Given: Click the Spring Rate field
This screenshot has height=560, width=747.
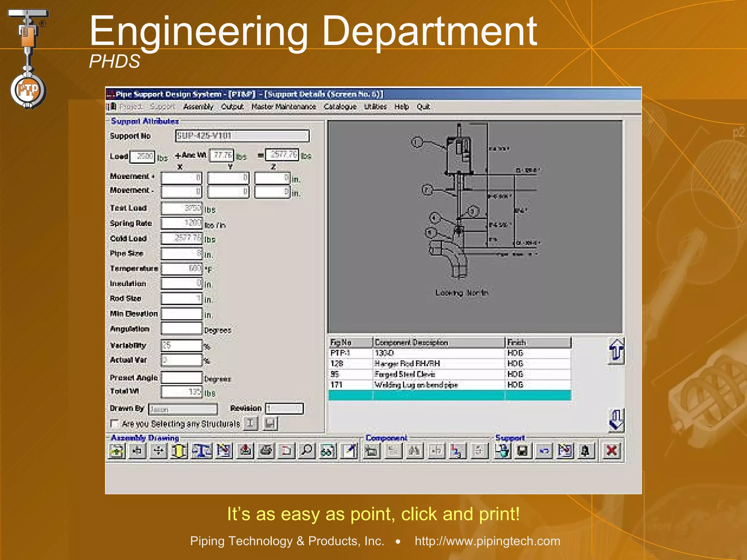Looking at the screenshot, I should [182, 223].
